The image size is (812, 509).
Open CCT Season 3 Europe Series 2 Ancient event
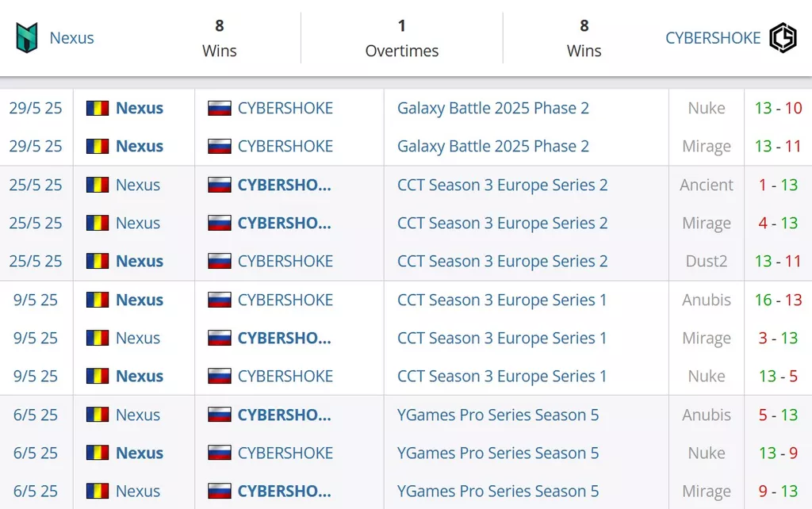[x=502, y=185]
